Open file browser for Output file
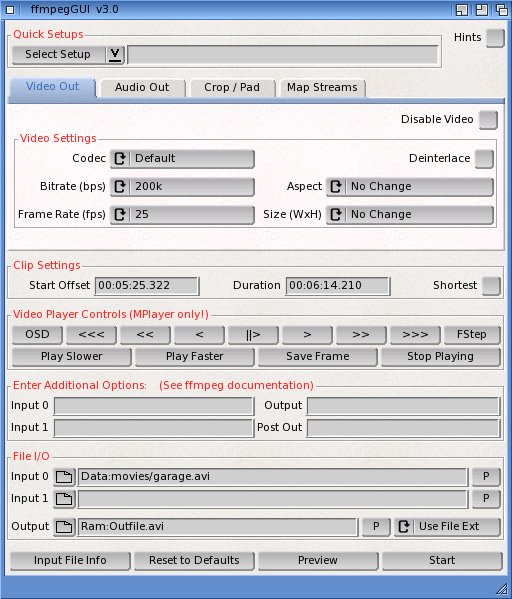512x599 pixels. coord(64,527)
